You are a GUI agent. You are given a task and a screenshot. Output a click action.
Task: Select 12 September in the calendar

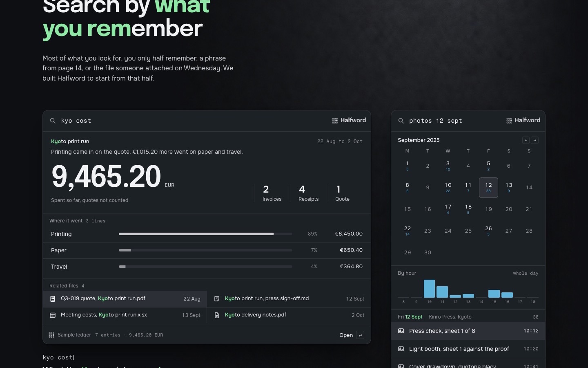(x=488, y=188)
